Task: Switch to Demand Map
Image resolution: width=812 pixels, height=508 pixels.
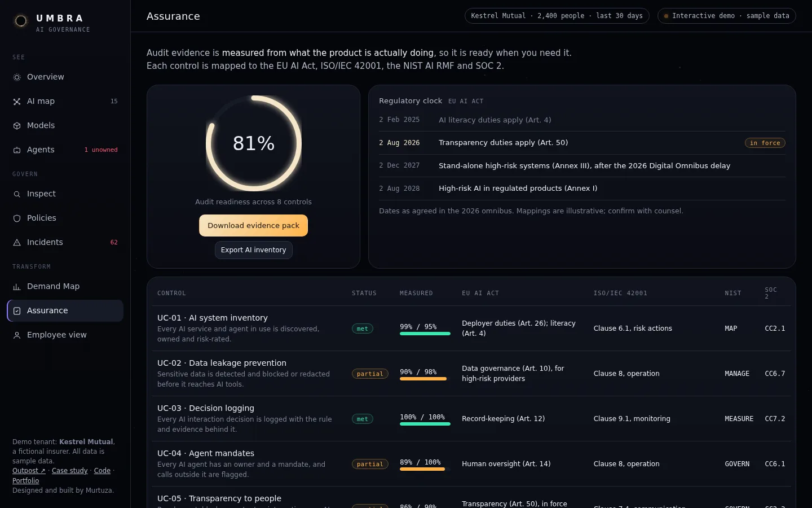Action: click(x=65, y=286)
